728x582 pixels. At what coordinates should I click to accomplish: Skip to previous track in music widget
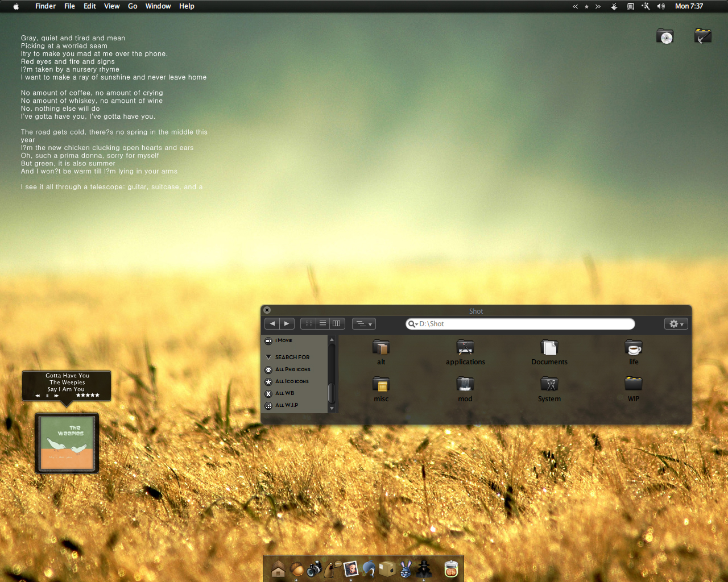click(x=38, y=395)
